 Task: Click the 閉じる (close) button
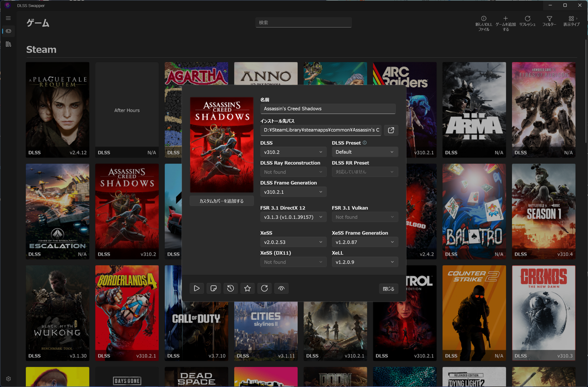coord(388,289)
